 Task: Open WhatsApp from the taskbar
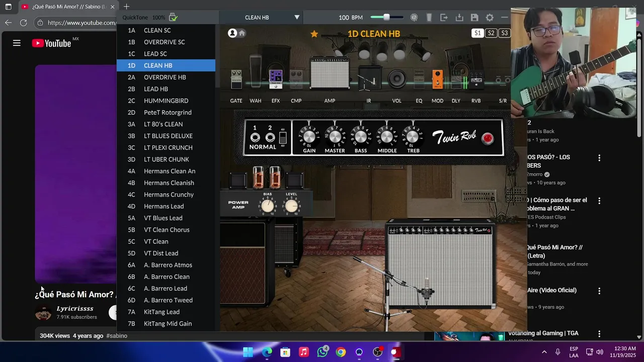coord(323,352)
